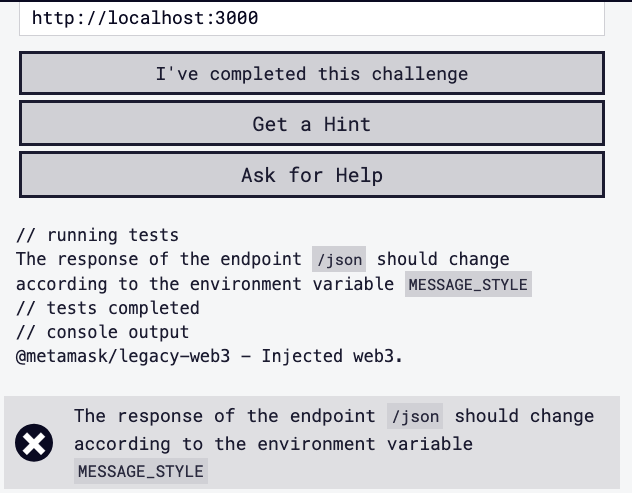Click "according to the environment variable" in failed panel
Image resolution: width=632 pixels, height=493 pixels.
[273, 443]
